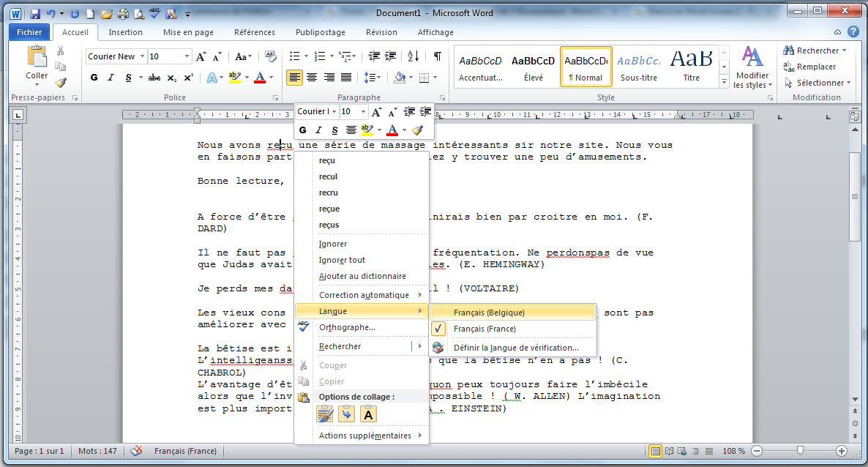868x467 pixels.
Task: Open the ribbon font size dropdown
Action: (187, 56)
